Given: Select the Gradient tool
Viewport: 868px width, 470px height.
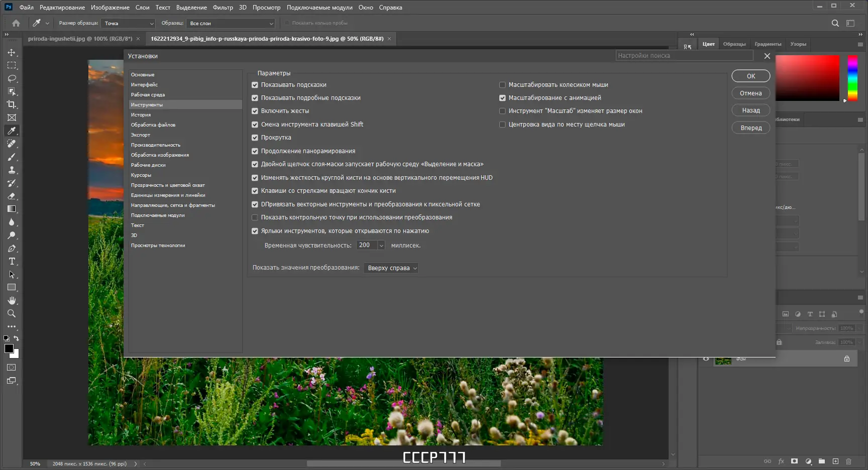Looking at the screenshot, I should (x=12, y=209).
